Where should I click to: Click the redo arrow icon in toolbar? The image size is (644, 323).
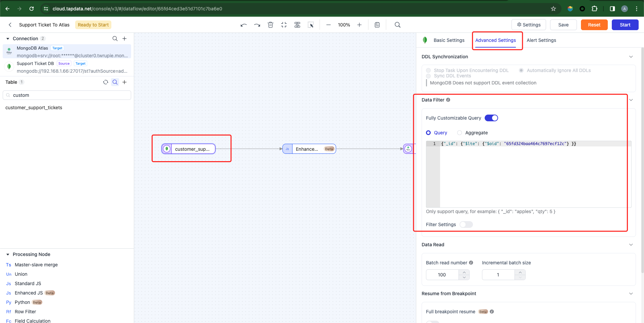pyautogui.click(x=257, y=25)
